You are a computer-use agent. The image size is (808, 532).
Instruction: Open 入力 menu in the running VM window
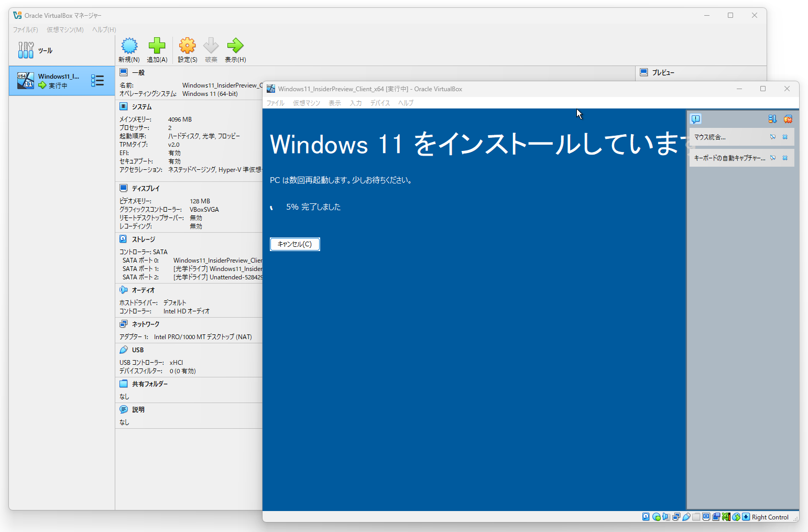pyautogui.click(x=356, y=103)
